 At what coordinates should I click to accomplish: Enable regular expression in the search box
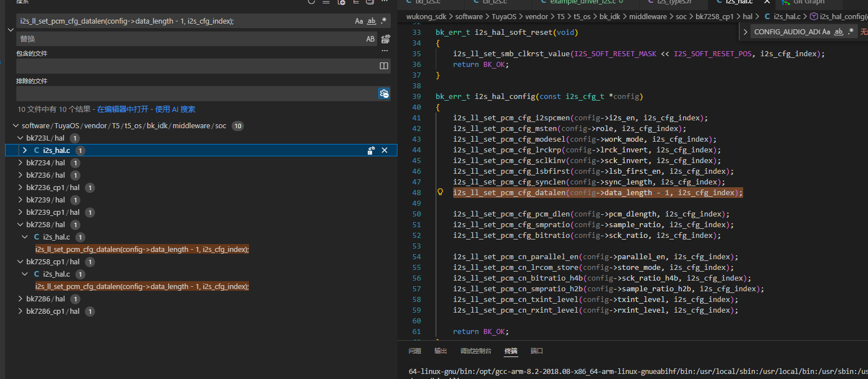383,21
